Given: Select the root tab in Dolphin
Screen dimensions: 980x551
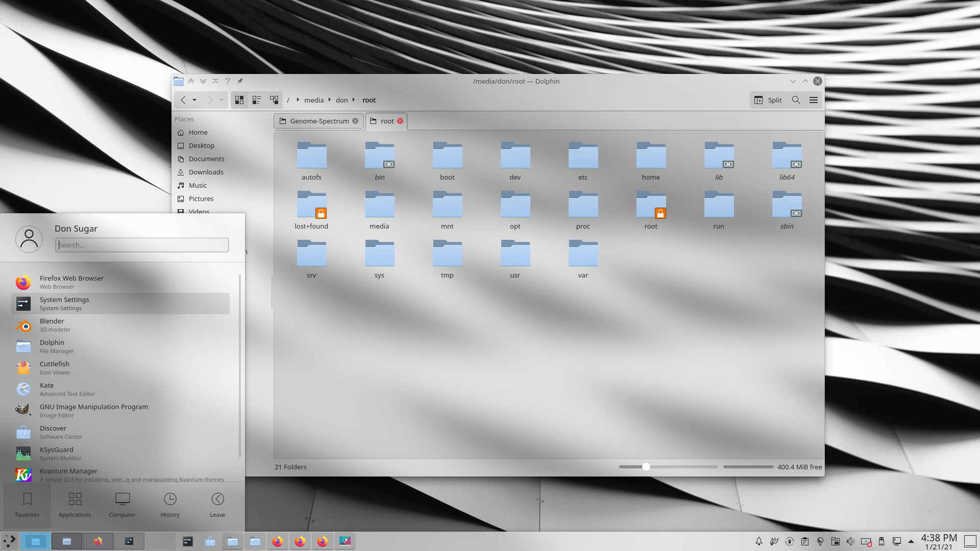Looking at the screenshot, I should tap(386, 121).
